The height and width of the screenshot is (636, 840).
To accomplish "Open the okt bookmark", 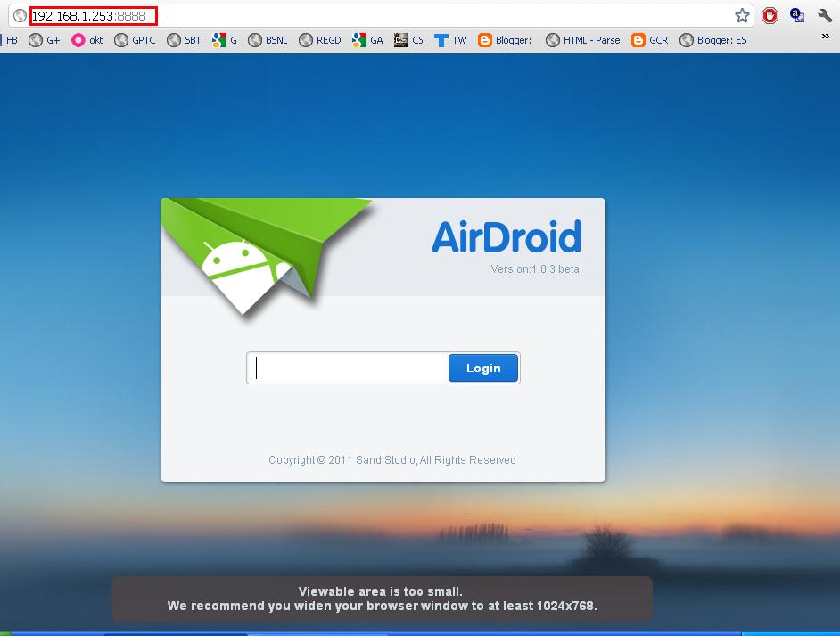I will (87, 40).
